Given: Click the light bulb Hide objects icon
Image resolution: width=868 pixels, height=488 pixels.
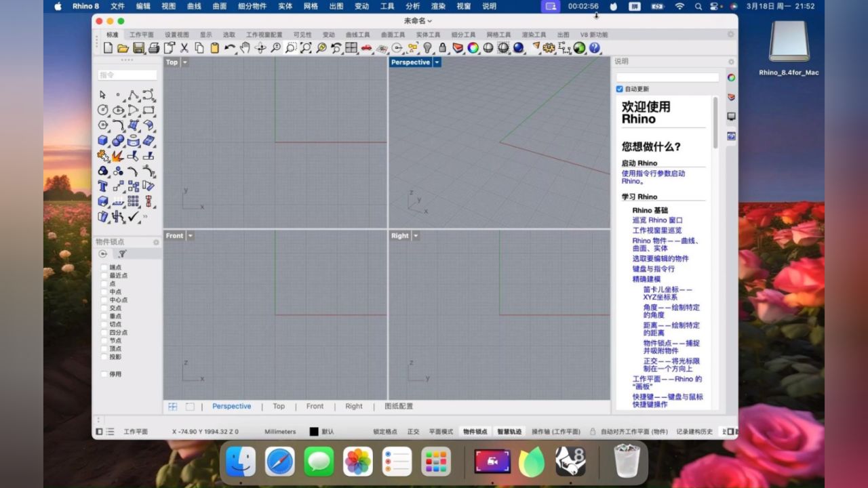Looking at the screenshot, I should 427,47.
